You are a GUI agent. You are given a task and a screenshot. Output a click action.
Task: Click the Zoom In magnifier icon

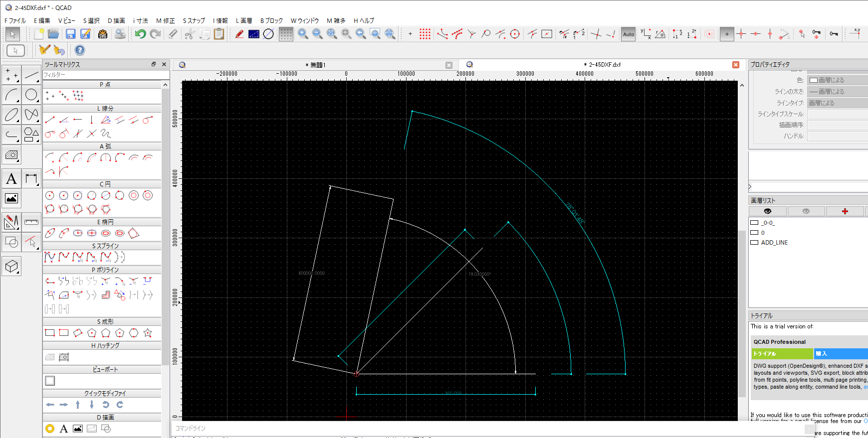(302, 34)
